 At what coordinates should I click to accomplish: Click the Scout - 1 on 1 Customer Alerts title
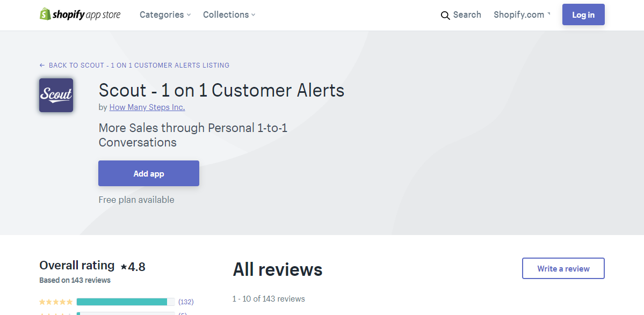(221, 90)
